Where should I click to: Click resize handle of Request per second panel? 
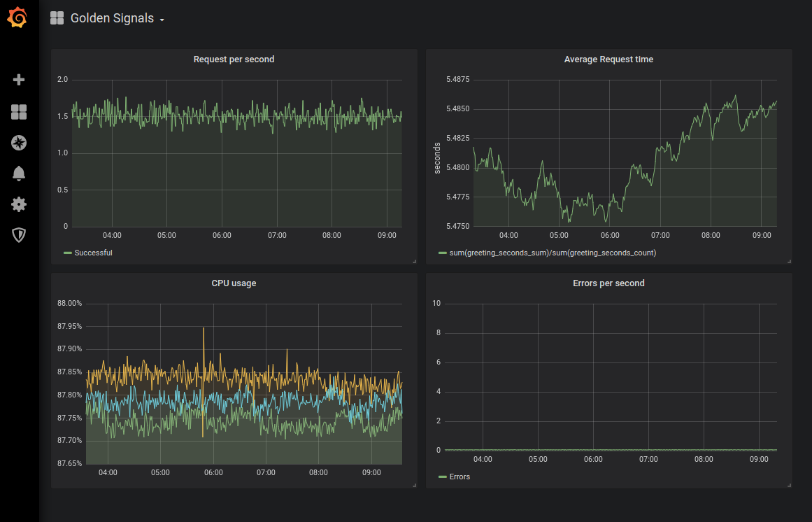(x=414, y=262)
